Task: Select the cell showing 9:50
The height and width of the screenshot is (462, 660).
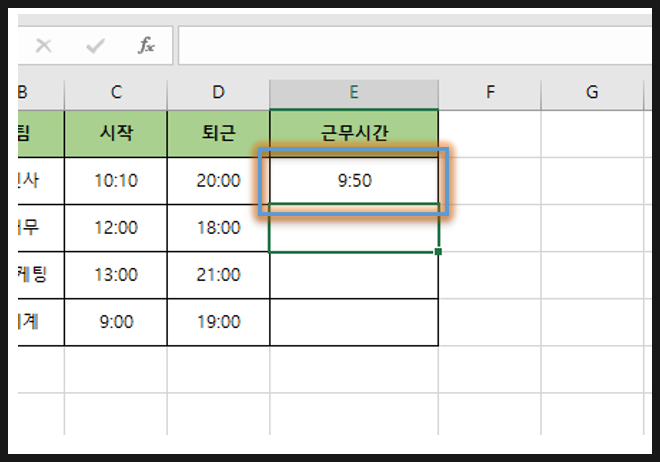Action: (x=353, y=181)
